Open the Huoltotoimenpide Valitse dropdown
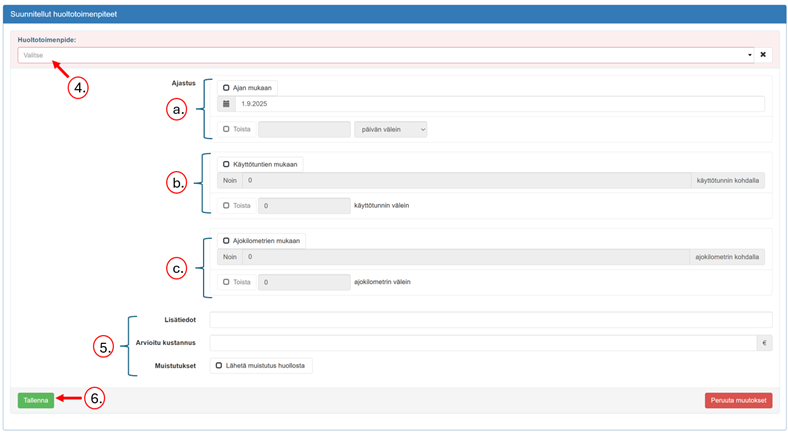The height and width of the screenshot is (433, 788). click(x=385, y=55)
